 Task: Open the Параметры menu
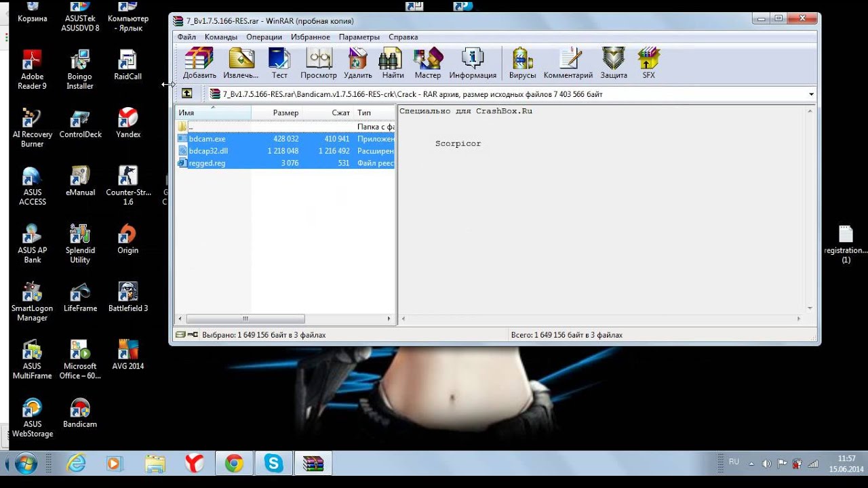359,37
